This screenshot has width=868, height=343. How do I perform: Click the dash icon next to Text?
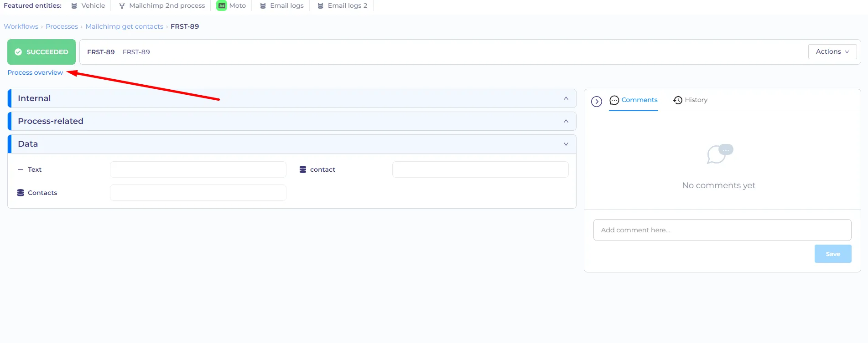coord(21,169)
